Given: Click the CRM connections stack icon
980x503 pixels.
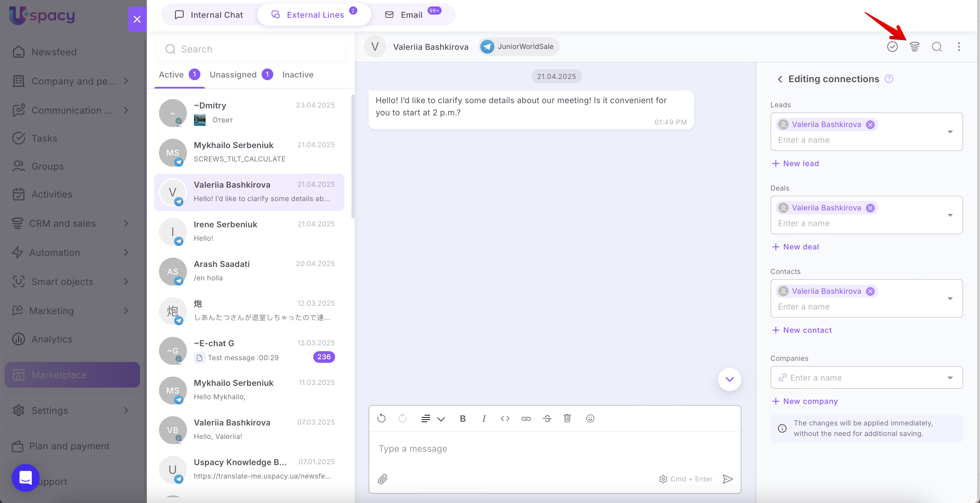Looking at the screenshot, I should [x=914, y=47].
